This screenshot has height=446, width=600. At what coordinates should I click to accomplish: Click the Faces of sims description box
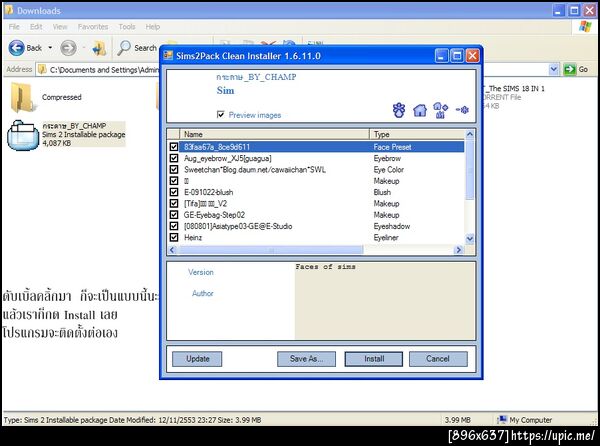(385, 301)
